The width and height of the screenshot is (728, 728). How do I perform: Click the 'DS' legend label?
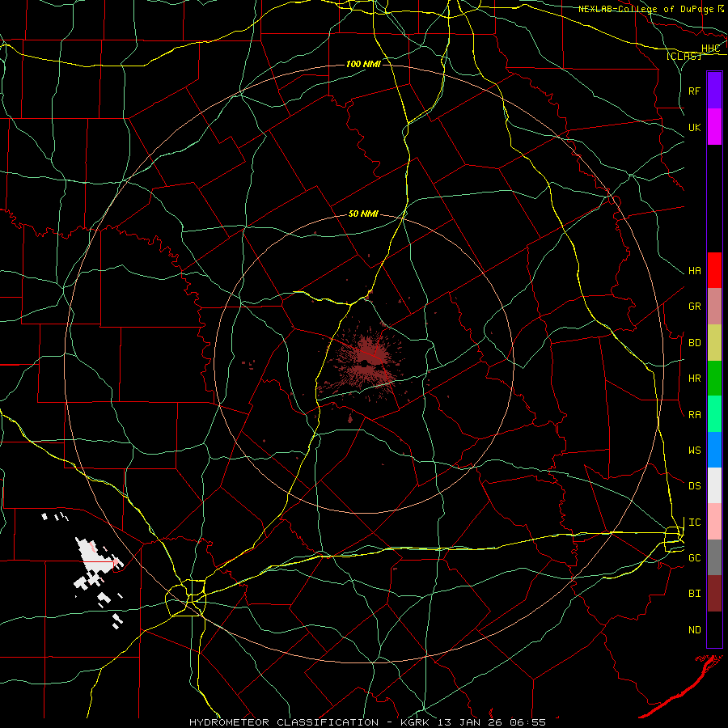pos(694,486)
